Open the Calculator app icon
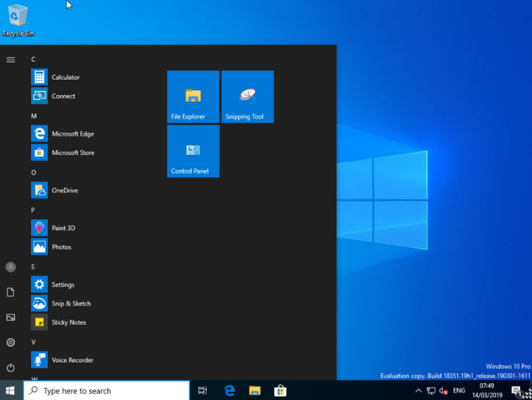 (x=40, y=77)
